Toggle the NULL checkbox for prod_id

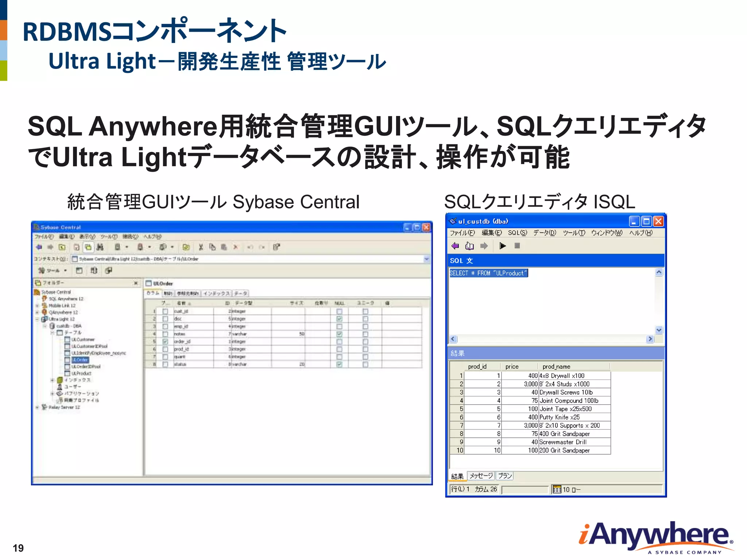pyautogui.click(x=340, y=349)
